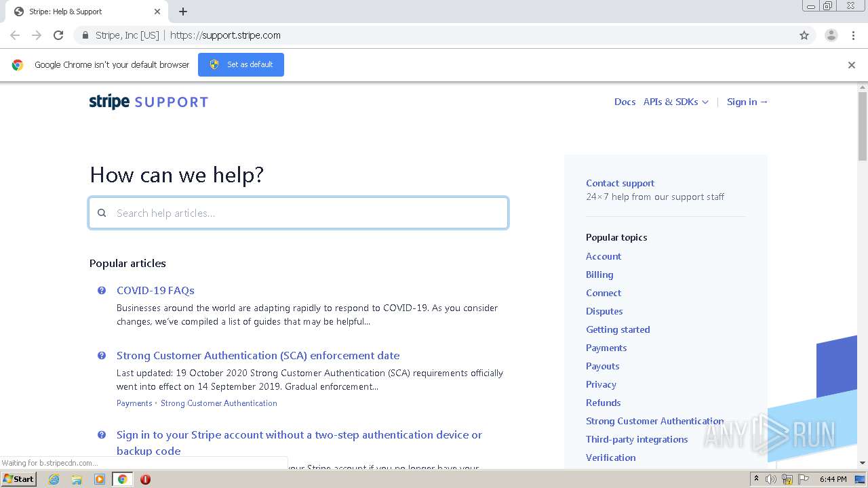Click the Set as default button
Viewport: 868px width, 488px height.
(x=241, y=64)
